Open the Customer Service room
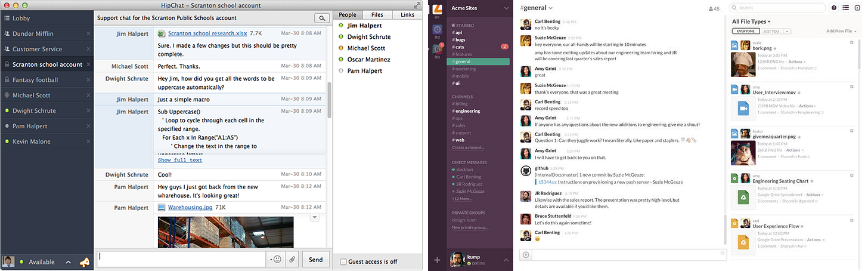868x271 pixels. click(x=46, y=49)
